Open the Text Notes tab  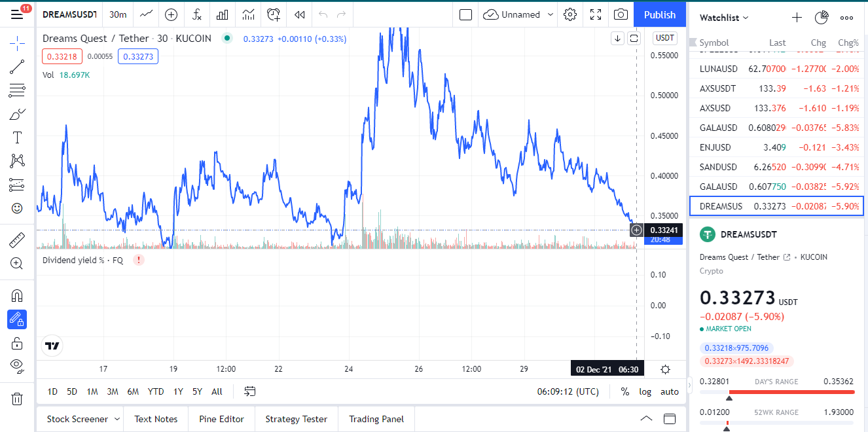pos(156,419)
